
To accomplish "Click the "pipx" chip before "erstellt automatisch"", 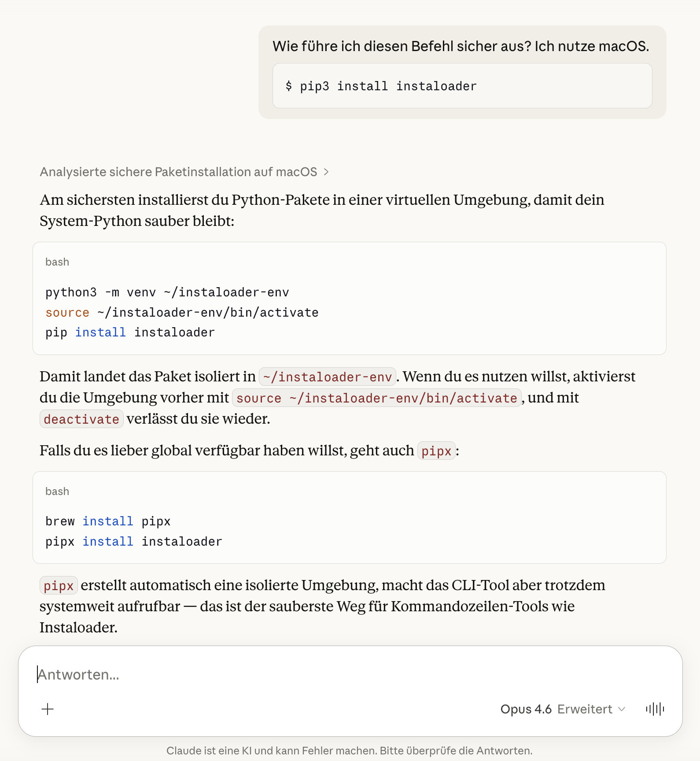I will 59,586.
